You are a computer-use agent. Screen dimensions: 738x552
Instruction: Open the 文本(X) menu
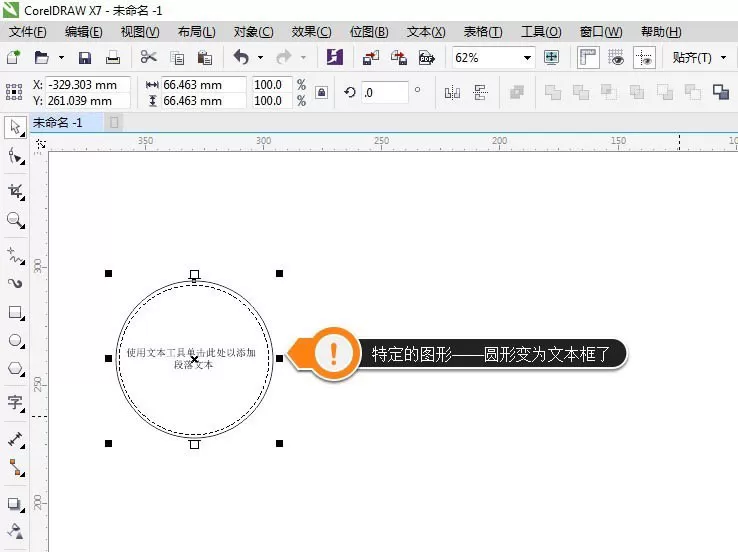pos(426,32)
